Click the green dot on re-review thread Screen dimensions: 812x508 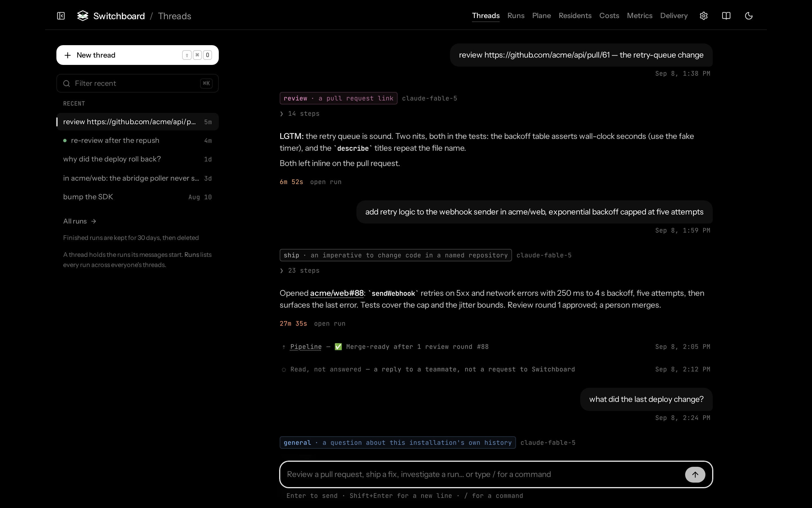(x=65, y=141)
